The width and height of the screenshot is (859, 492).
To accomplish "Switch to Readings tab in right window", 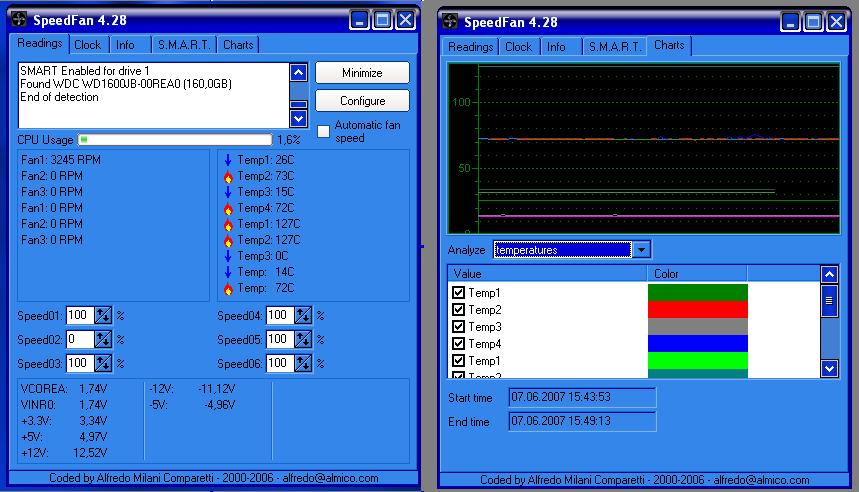I will tap(471, 47).
